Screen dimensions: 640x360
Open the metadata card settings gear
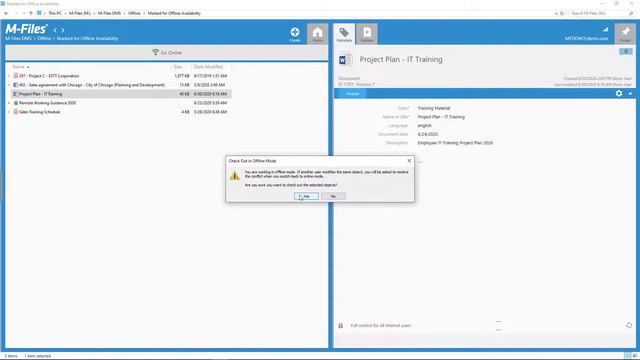[619, 93]
